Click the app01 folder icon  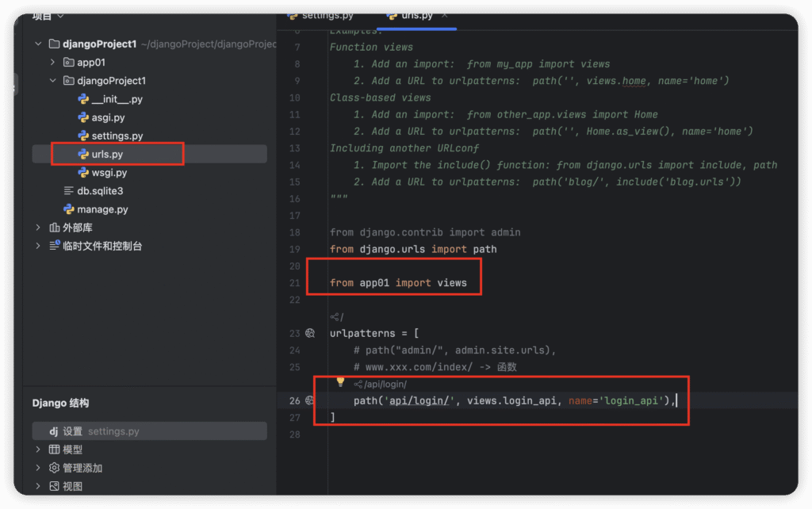68,62
